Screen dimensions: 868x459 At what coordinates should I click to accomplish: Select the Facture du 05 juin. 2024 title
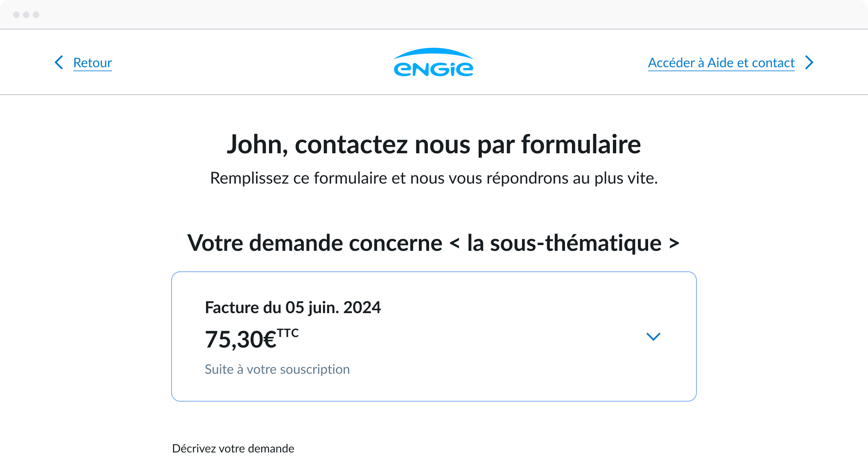click(293, 307)
